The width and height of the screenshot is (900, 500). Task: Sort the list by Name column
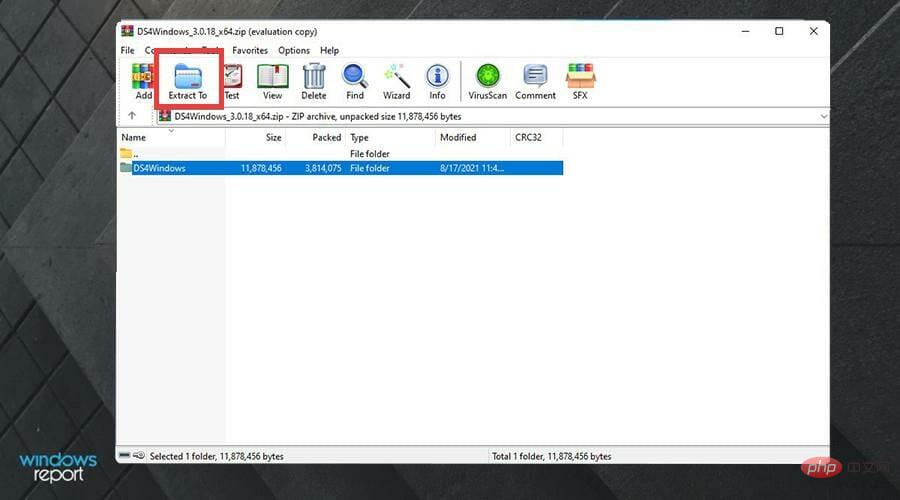(x=134, y=137)
